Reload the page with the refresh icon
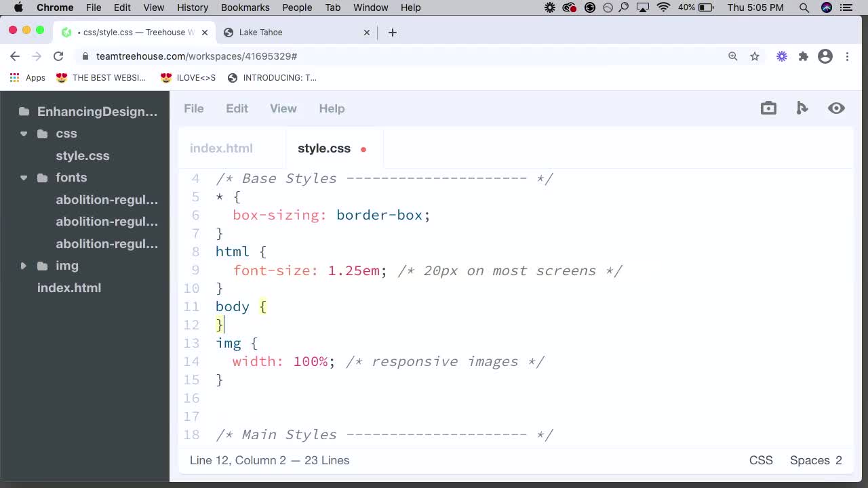Viewport: 868px width, 488px height. click(x=58, y=56)
